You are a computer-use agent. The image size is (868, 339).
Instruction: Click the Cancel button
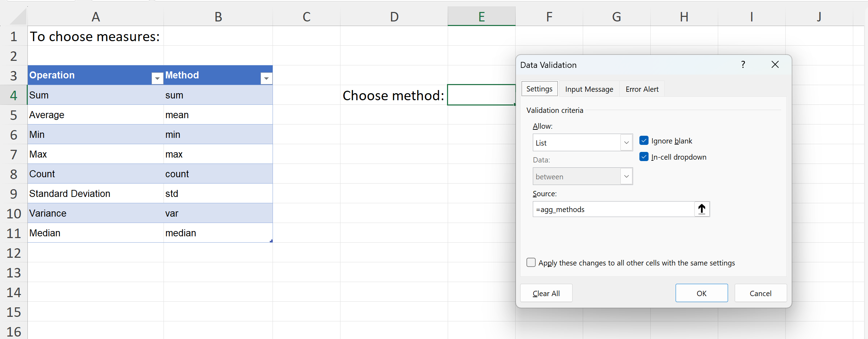coord(760,293)
